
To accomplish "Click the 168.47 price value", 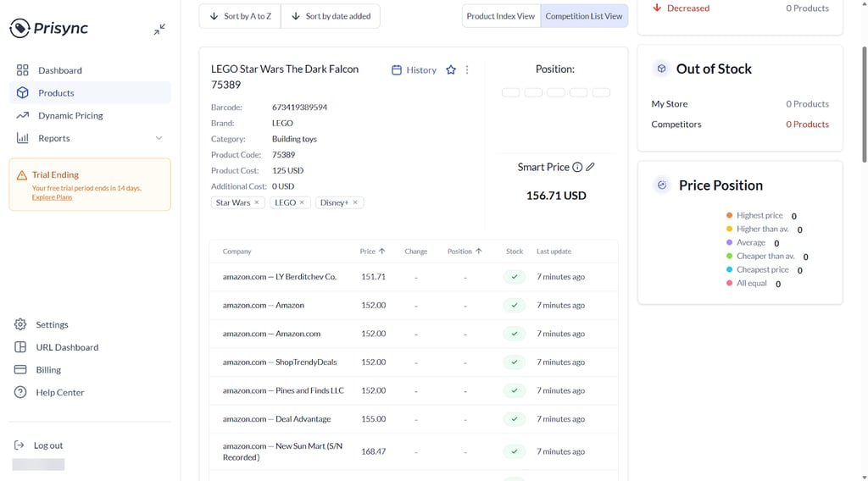I will tap(374, 451).
